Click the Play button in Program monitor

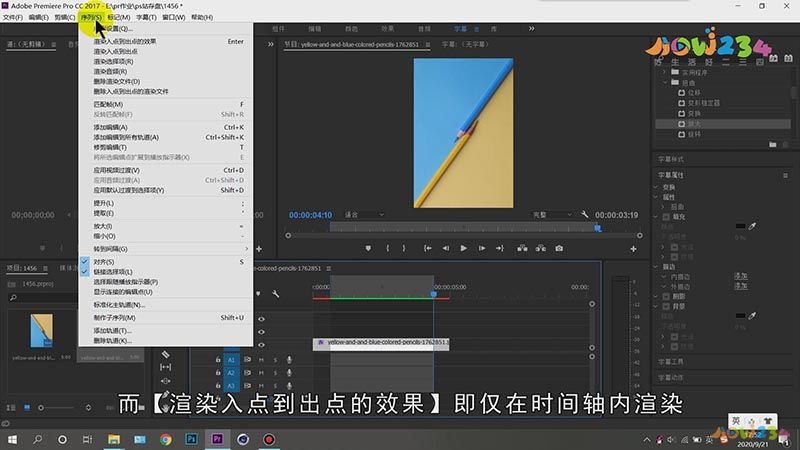click(463, 248)
